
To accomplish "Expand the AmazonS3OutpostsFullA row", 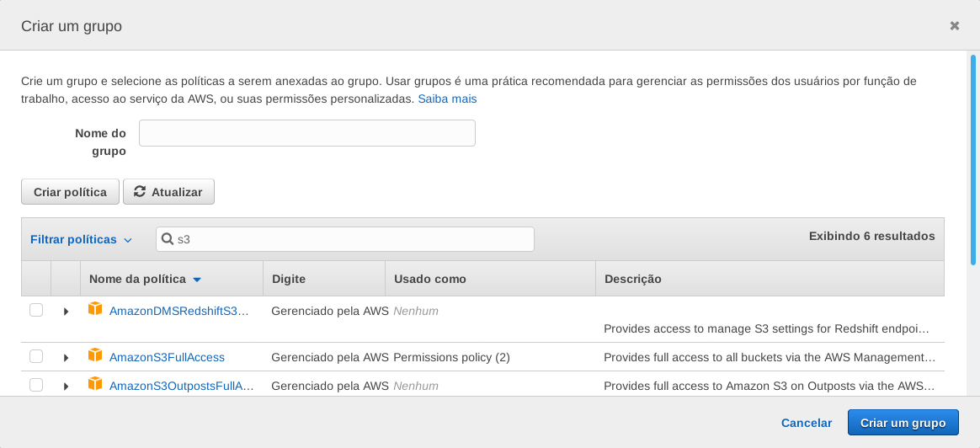I will (67, 387).
